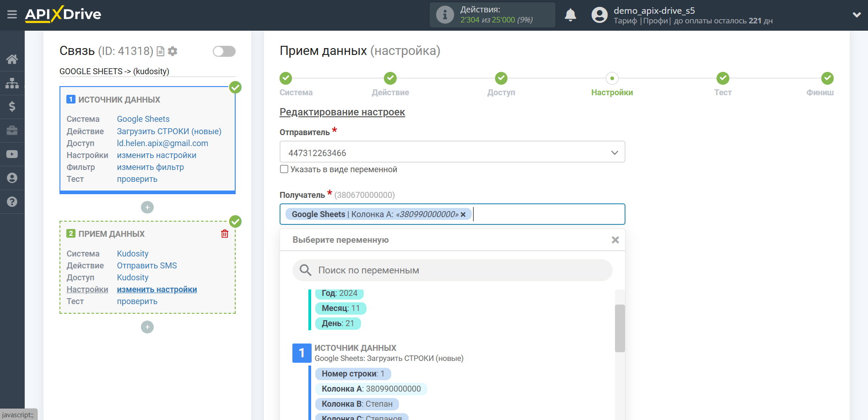Expand the account menu chevron
Screen dimensions: 868x420
pos(857,15)
